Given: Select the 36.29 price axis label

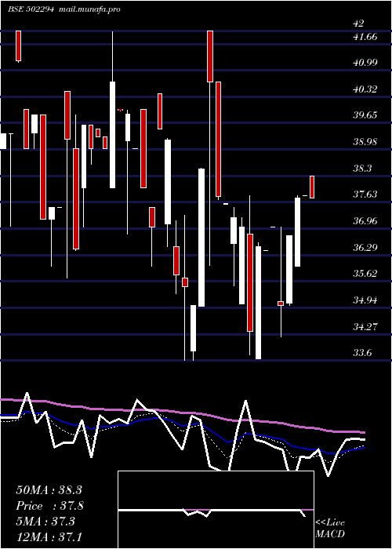Looking at the screenshot, I should (x=365, y=247).
